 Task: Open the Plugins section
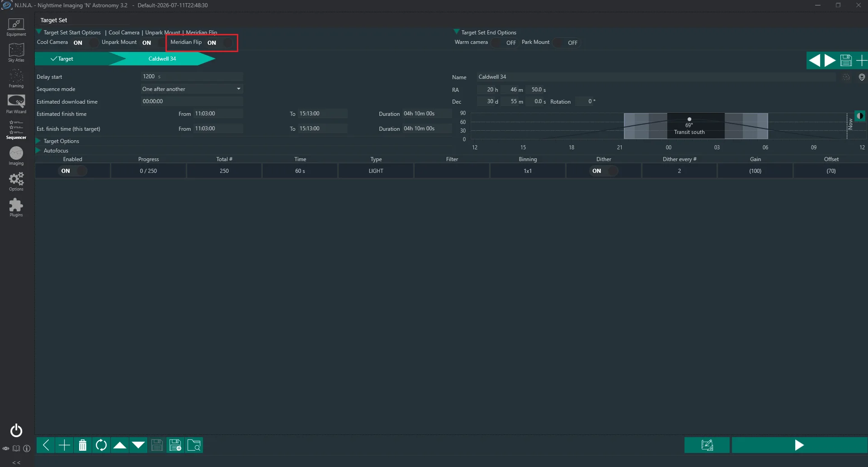pyautogui.click(x=16, y=208)
